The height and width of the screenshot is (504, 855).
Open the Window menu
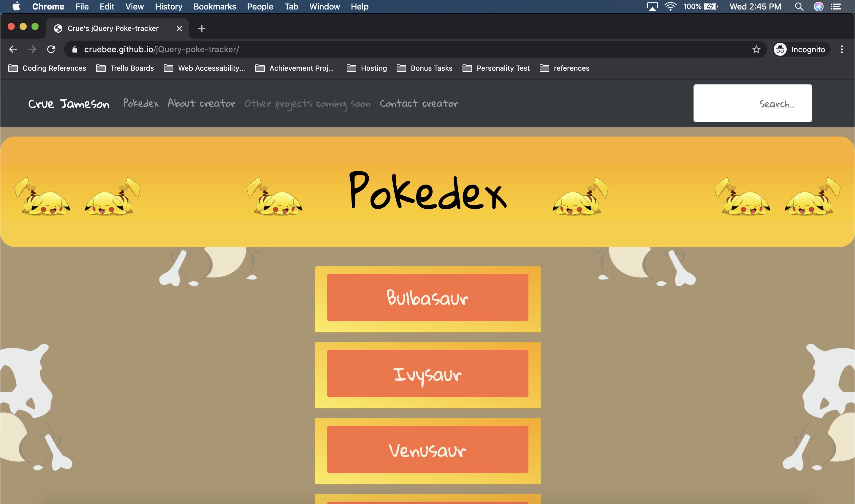[324, 7]
